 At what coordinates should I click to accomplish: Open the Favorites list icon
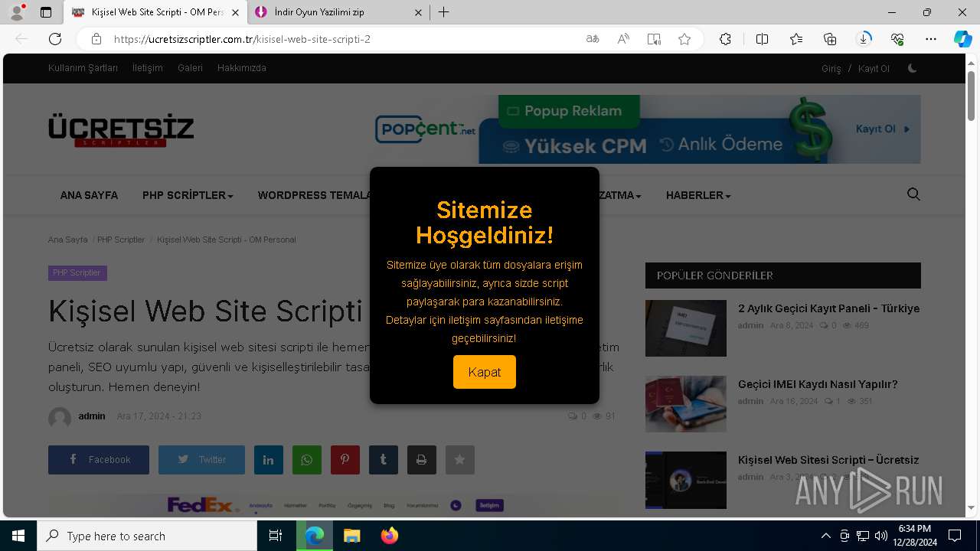[x=796, y=39]
